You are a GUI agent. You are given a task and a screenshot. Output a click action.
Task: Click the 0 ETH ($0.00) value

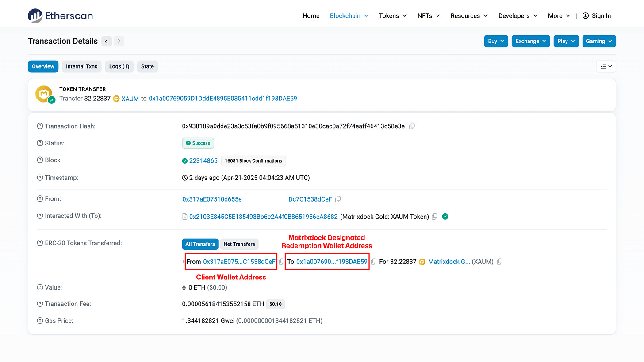click(x=208, y=287)
